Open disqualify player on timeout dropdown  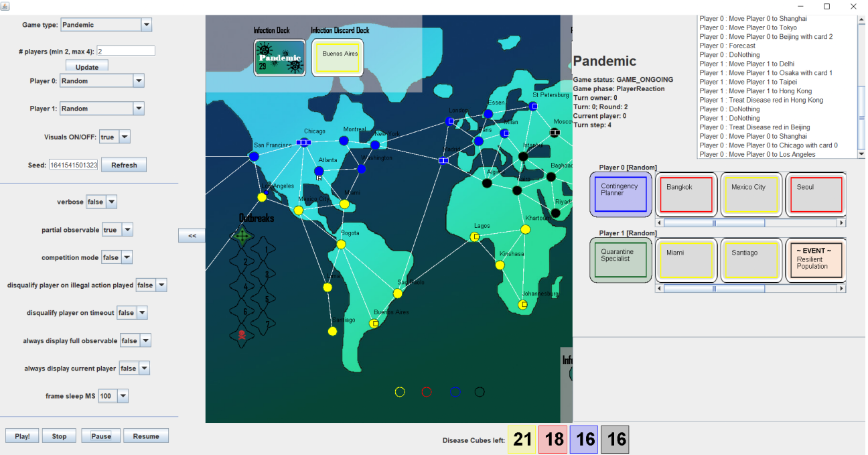(x=132, y=313)
